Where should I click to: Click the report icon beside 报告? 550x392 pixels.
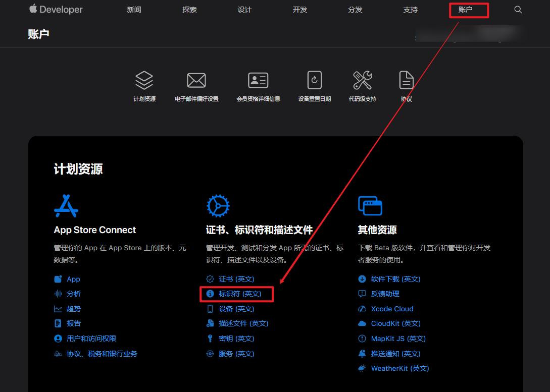pos(58,323)
